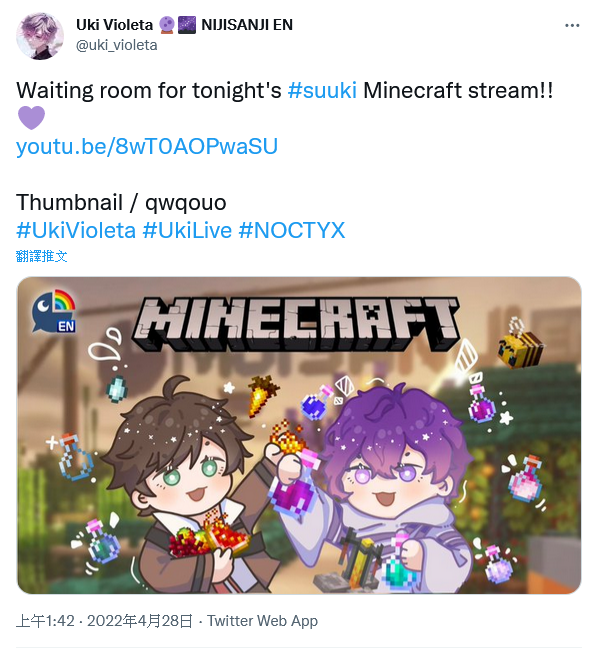The image size is (598, 648).
Task: Open the three-dot more options menu
Action: [572, 26]
